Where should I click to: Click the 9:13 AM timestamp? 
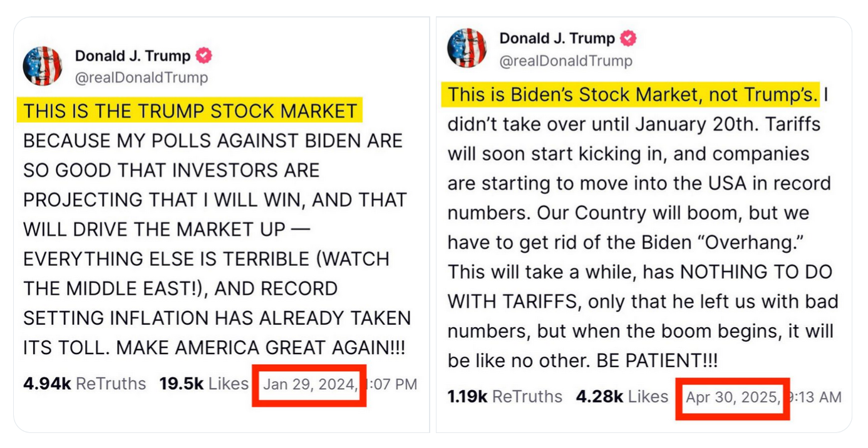click(x=815, y=397)
